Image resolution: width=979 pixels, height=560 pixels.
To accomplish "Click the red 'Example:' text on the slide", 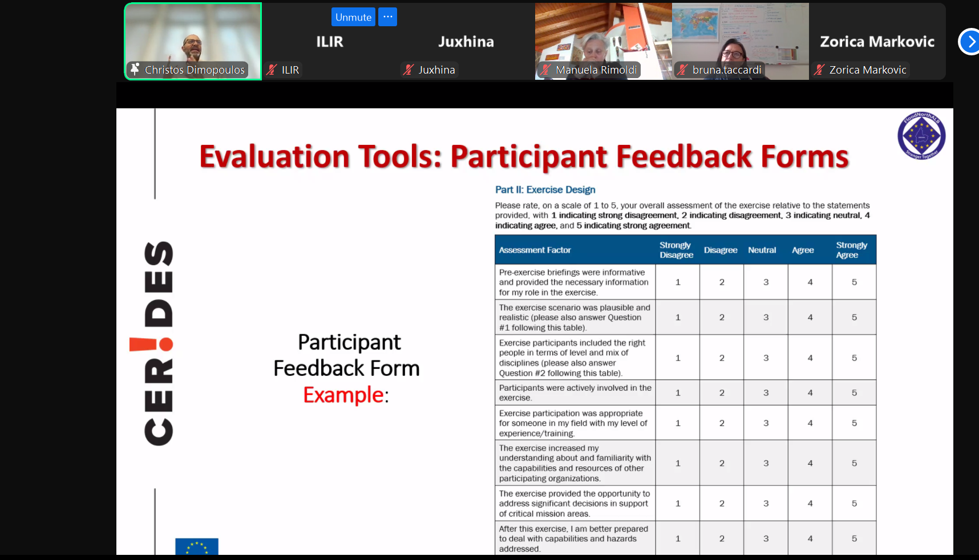I will pyautogui.click(x=346, y=395).
